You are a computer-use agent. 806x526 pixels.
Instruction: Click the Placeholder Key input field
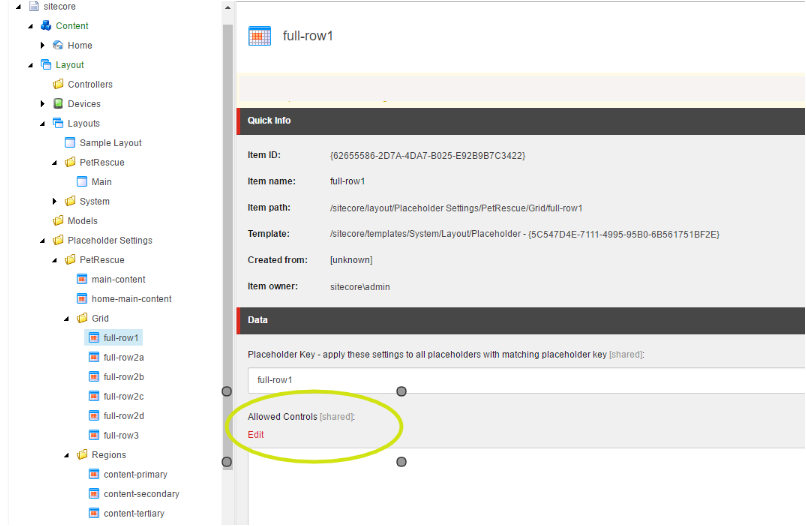pyautogui.click(x=526, y=380)
